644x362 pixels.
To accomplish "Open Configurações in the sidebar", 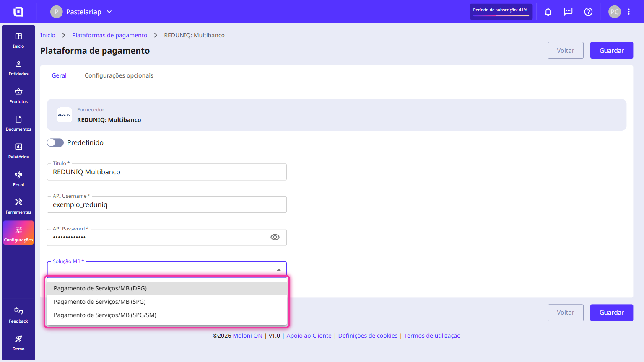I will (x=18, y=233).
